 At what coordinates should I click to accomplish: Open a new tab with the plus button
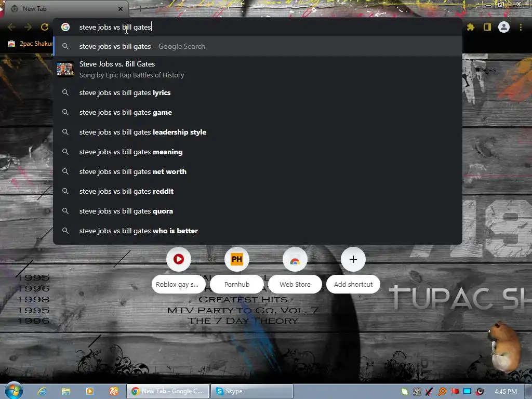140,9
